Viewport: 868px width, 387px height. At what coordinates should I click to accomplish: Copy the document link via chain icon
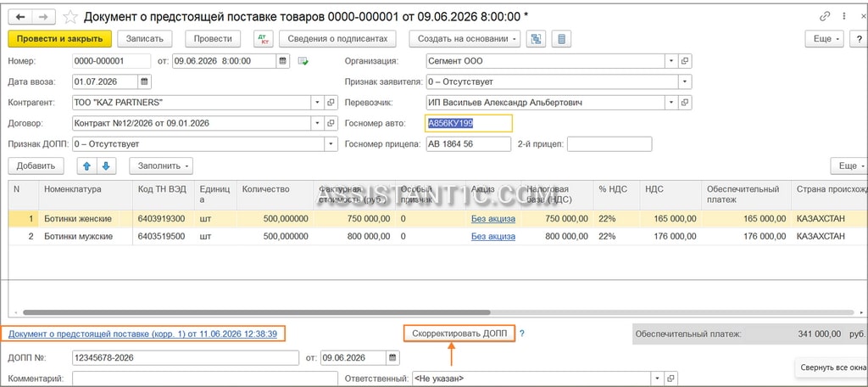[x=825, y=17]
